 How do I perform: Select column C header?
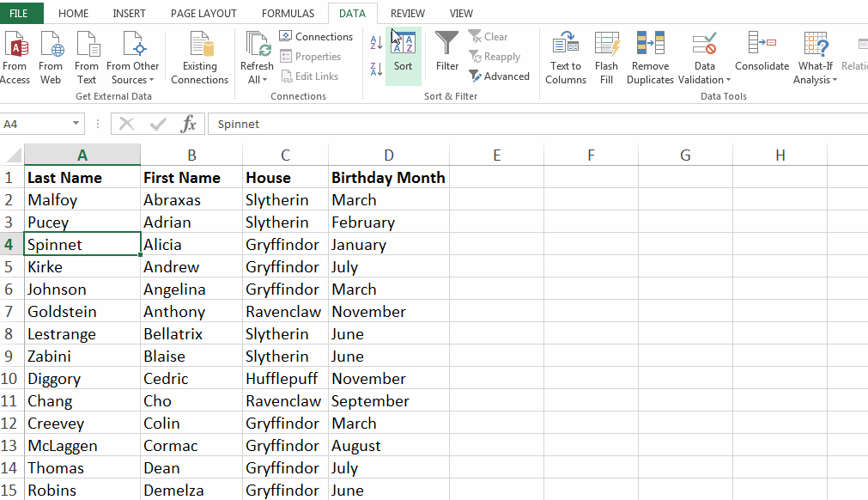(x=285, y=155)
